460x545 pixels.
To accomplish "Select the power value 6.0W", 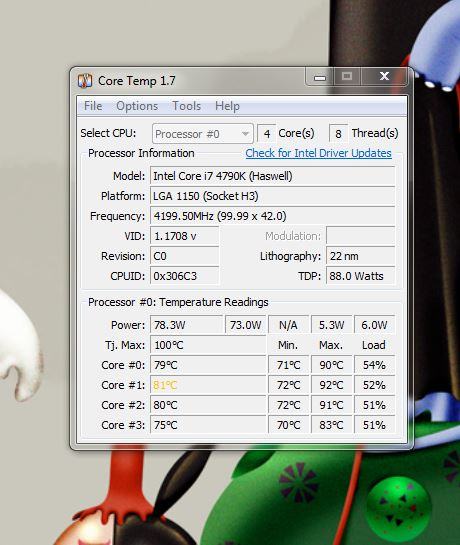I will click(374, 325).
